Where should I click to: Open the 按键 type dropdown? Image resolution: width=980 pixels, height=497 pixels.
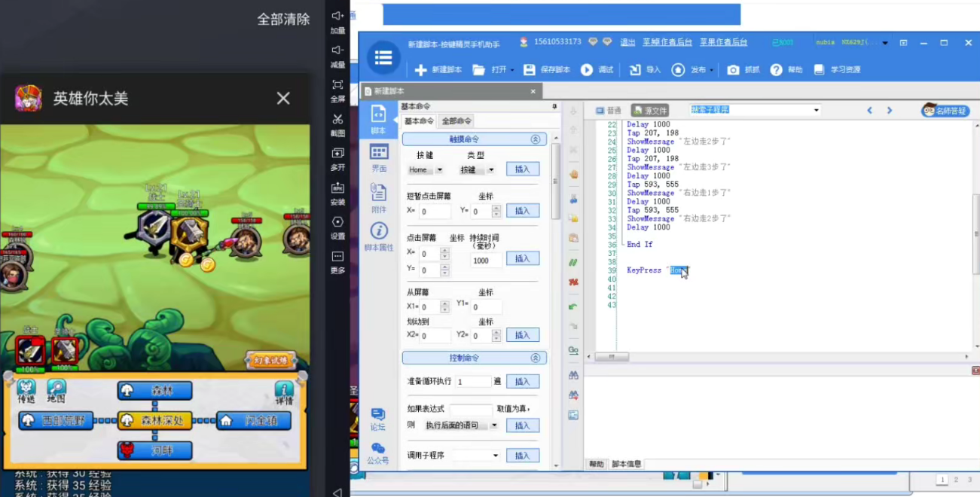(x=493, y=169)
